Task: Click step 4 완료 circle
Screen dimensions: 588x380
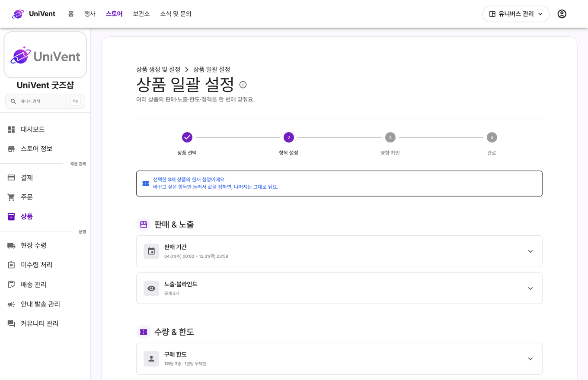Action: point(492,137)
